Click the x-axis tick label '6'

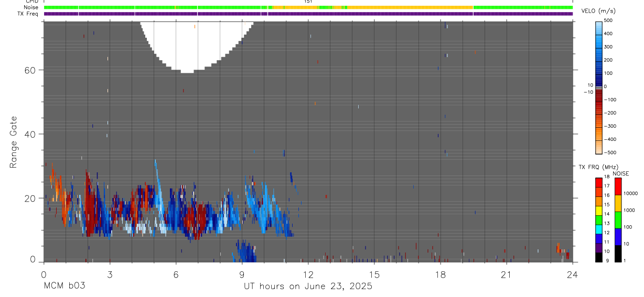coord(176,274)
